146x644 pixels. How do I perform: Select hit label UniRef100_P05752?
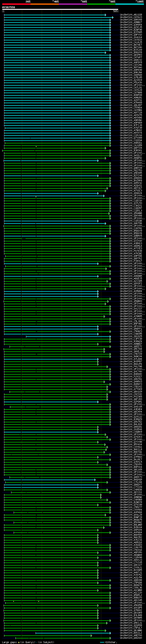coord(131,575)
